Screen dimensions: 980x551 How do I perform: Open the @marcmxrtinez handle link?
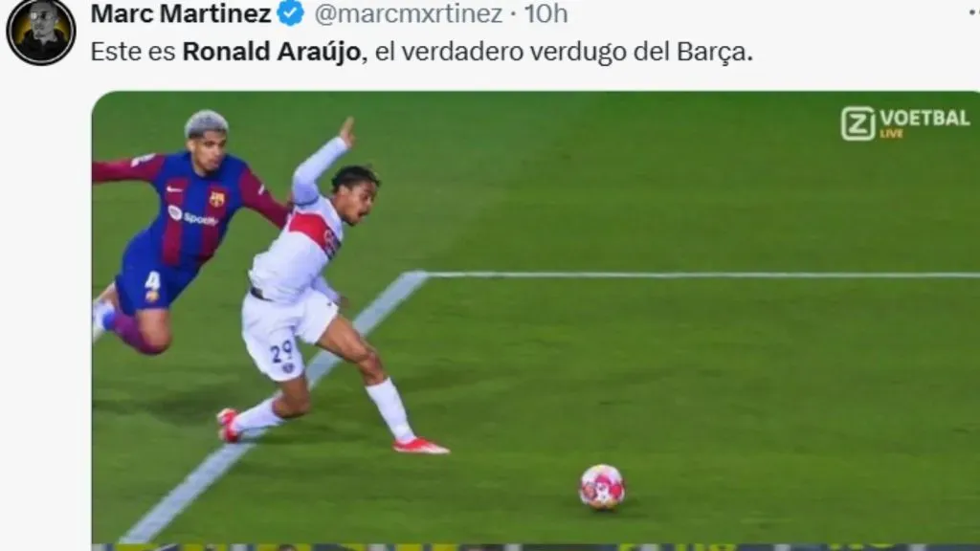coord(408,13)
